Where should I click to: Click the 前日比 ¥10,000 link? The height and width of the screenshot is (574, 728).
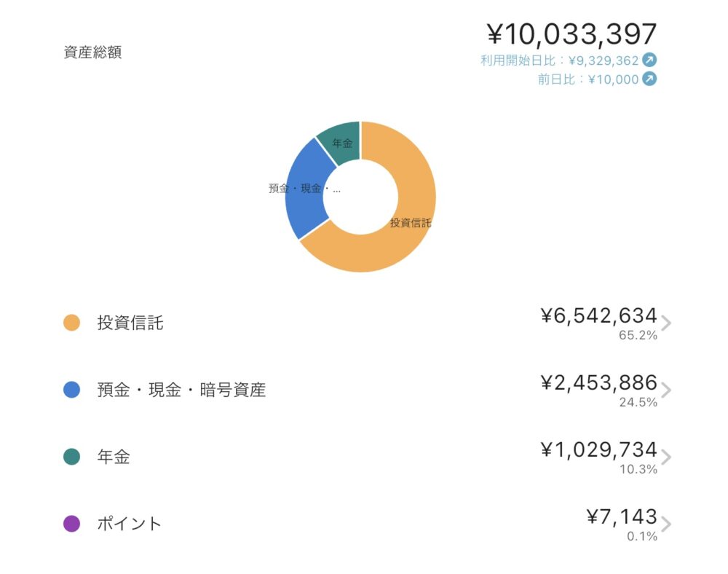click(588, 79)
